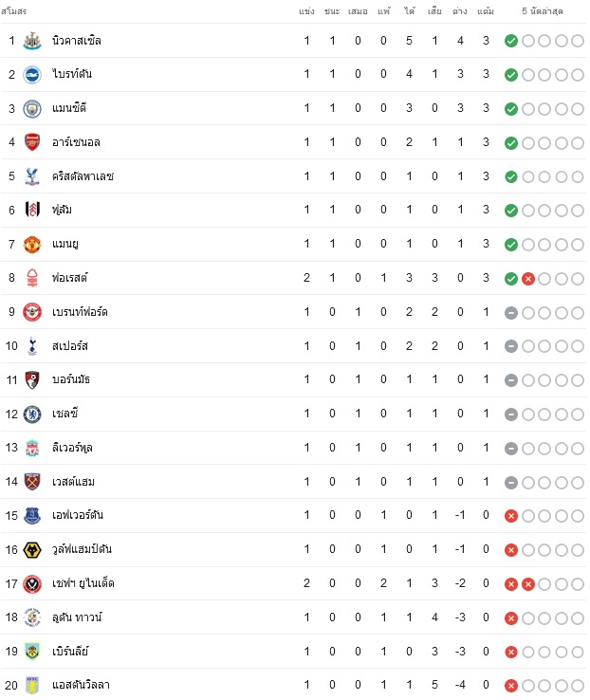Screen dimensions: 590x700
Task: Click the Liverpool club crest icon
Action: tap(32, 449)
